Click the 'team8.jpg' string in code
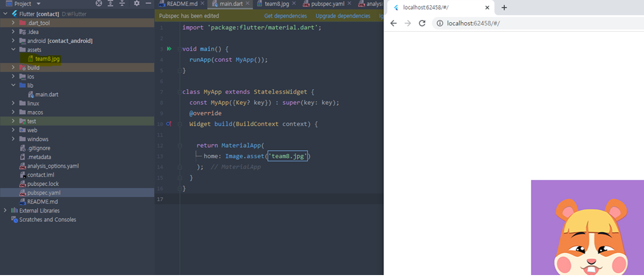The width and height of the screenshot is (644, 277). pyautogui.click(x=287, y=156)
